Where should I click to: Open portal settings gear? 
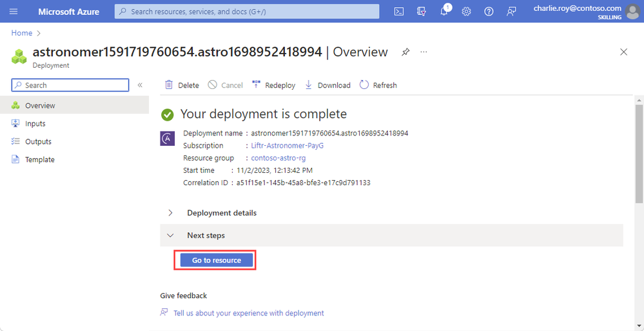pos(466,12)
